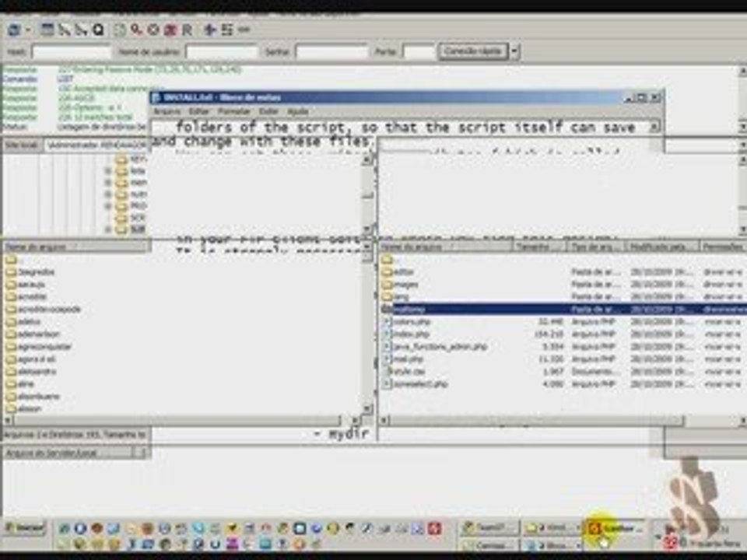Toggle the message log display icon
This screenshot has width=747, height=560.
click(47, 30)
